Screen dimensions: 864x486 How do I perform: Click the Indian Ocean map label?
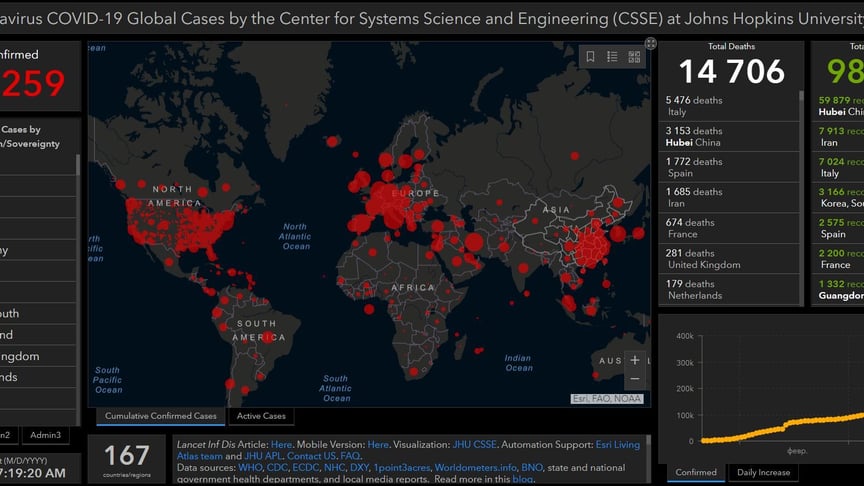pos(518,363)
